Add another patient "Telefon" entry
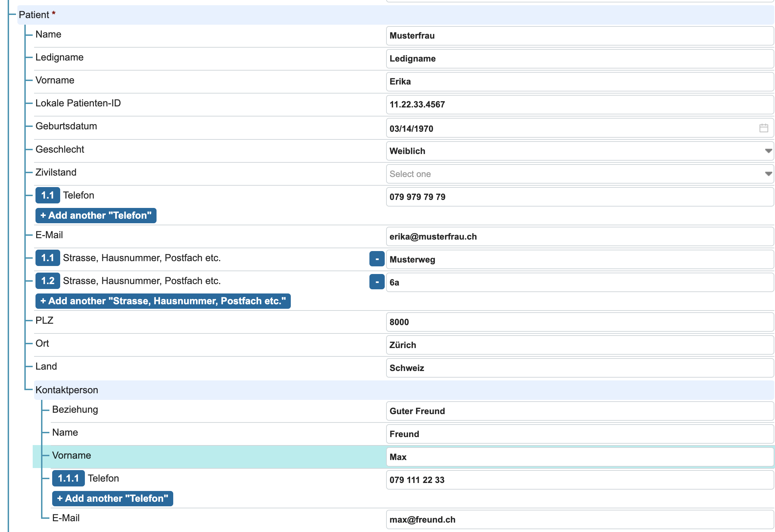The width and height of the screenshot is (775, 532). tap(96, 216)
